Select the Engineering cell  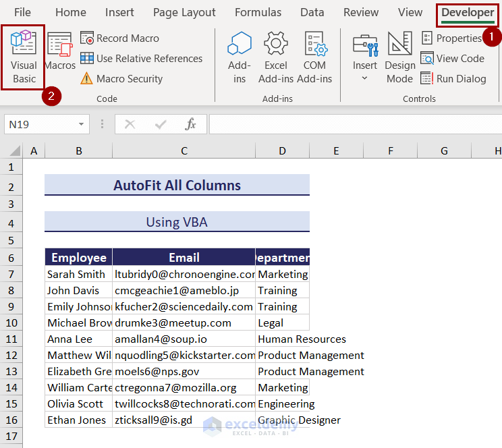tap(283, 403)
